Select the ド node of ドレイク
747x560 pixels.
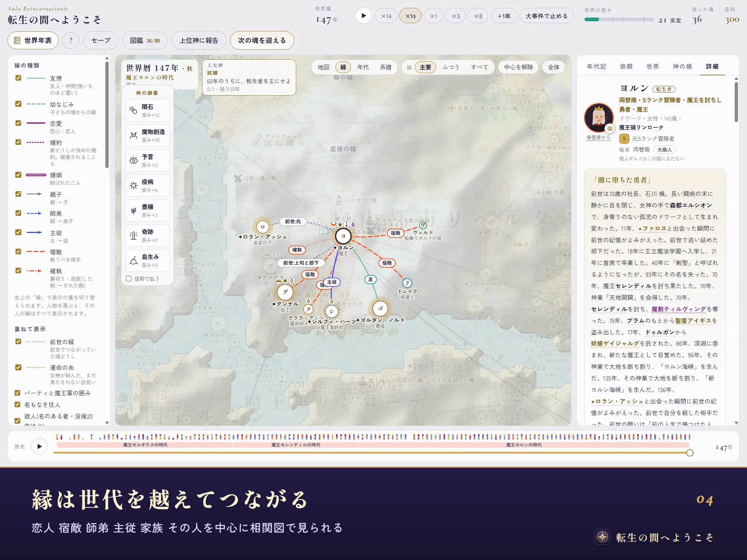[x=407, y=283]
